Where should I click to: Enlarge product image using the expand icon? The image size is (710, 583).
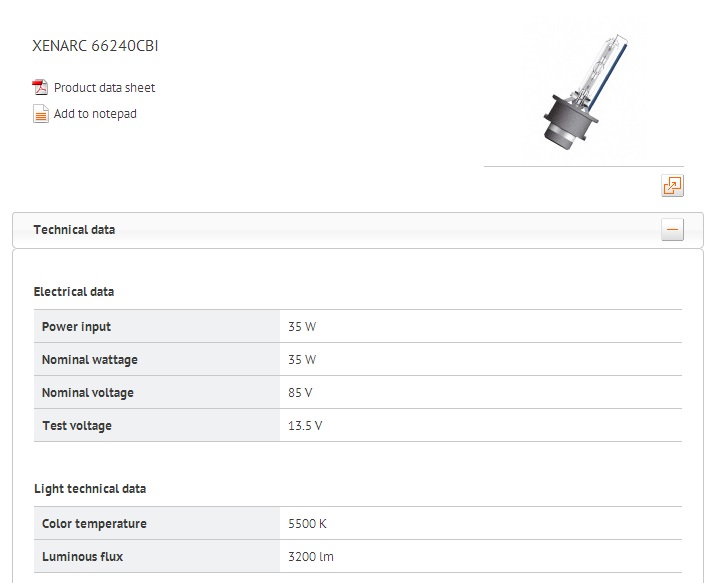672,186
